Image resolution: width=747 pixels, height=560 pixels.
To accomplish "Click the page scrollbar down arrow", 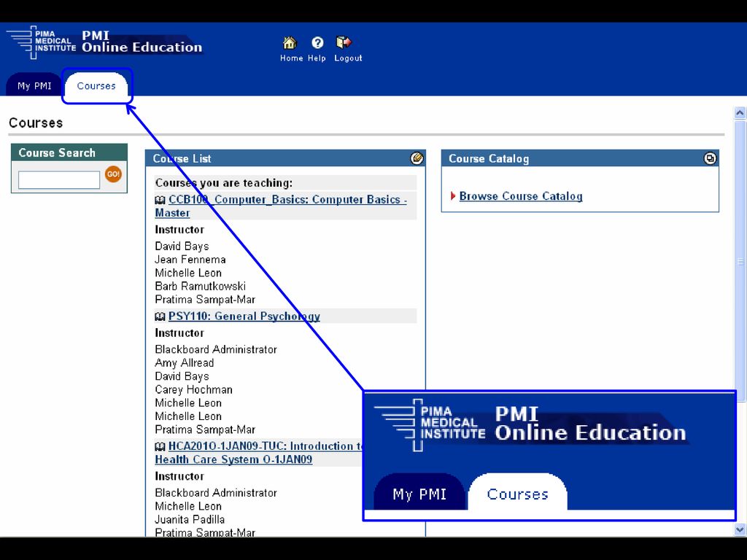I will click(740, 529).
